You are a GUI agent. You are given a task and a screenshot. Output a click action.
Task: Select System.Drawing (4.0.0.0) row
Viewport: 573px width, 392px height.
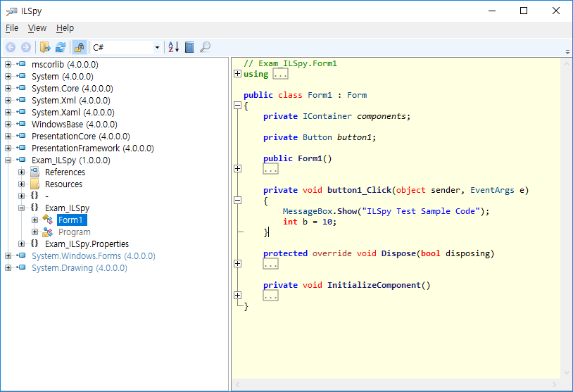pos(80,268)
